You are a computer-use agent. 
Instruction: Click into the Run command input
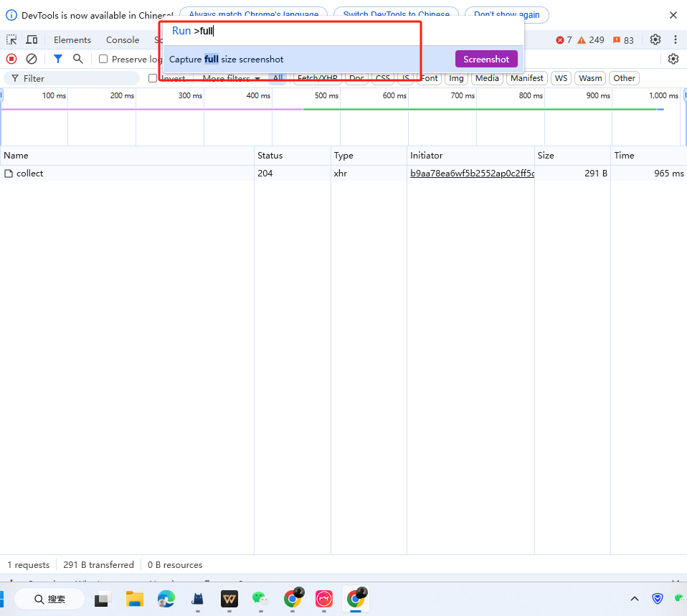[x=343, y=31]
